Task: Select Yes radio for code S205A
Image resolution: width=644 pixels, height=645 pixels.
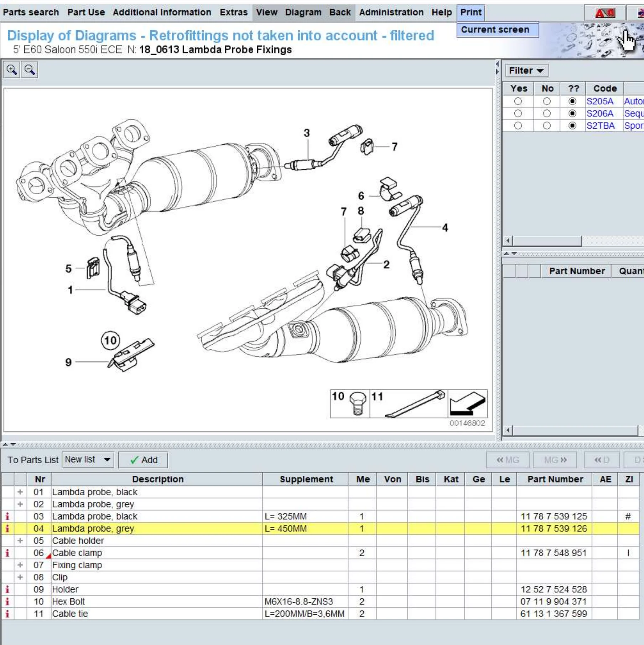Action: point(518,102)
